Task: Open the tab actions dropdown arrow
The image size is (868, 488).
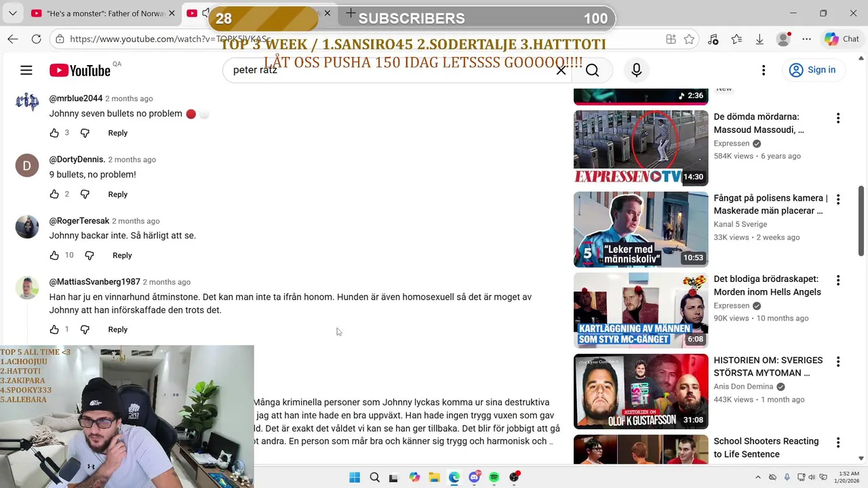Action: tap(12, 14)
